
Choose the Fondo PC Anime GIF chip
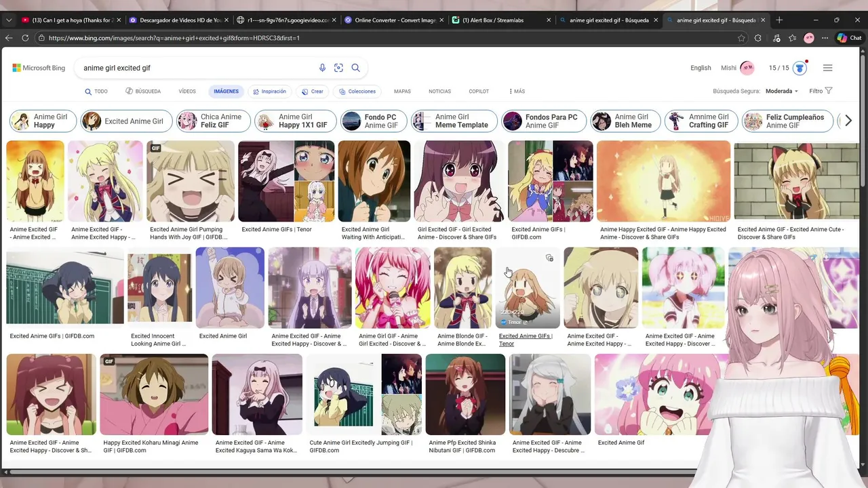pos(374,121)
